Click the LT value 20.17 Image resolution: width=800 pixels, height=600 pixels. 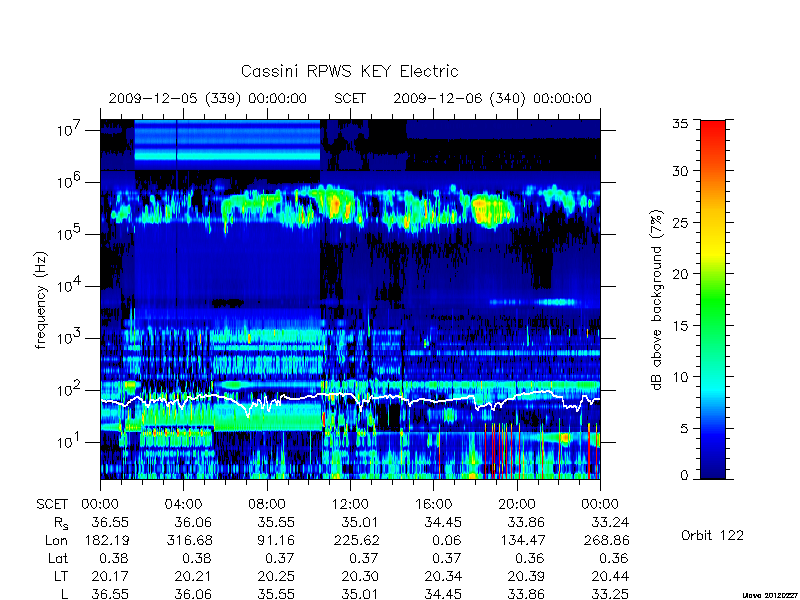coord(110,576)
